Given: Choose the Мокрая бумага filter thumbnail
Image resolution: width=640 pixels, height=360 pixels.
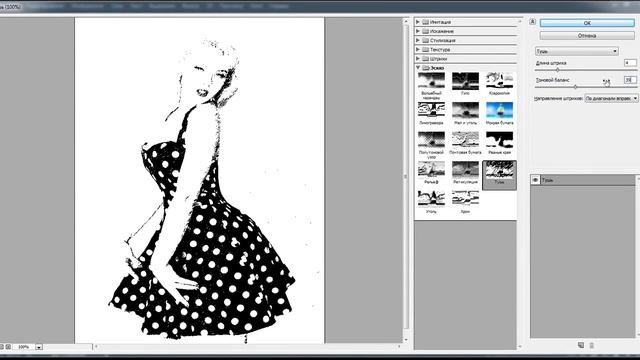Looking at the screenshot, I should click(499, 110).
